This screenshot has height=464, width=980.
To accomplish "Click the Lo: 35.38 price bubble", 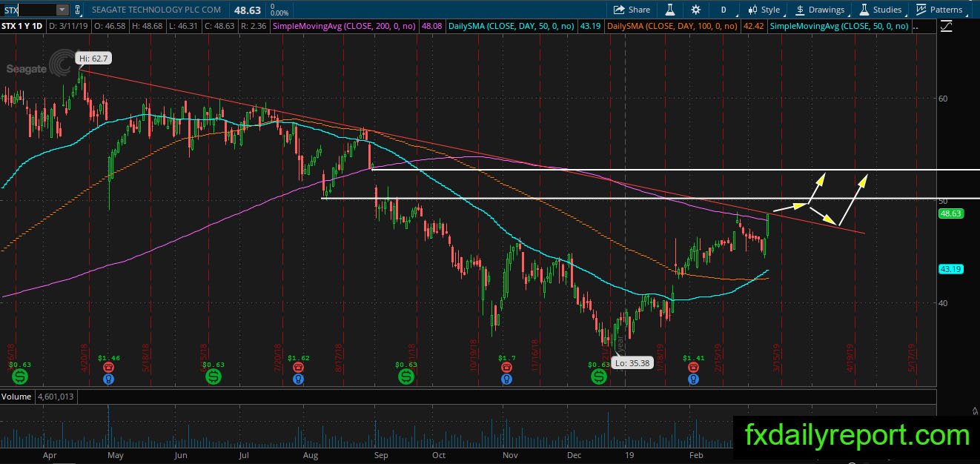I will click(632, 363).
